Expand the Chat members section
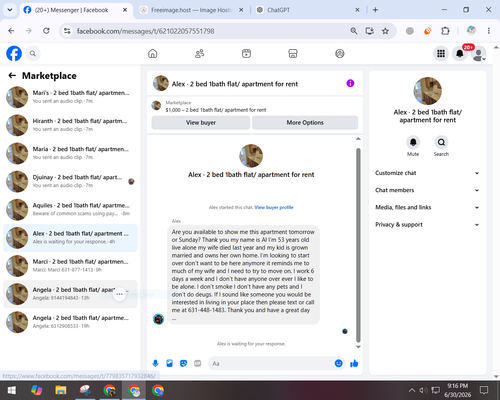This screenshot has height=400, width=500. click(x=427, y=190)
